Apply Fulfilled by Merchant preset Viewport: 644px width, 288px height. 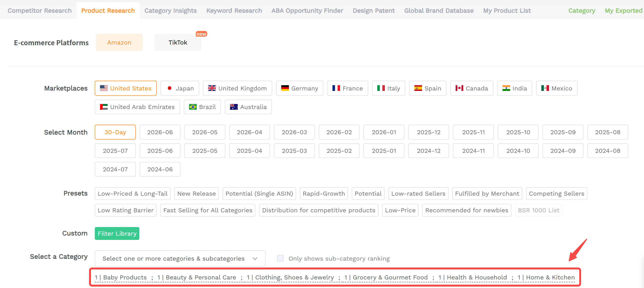click(487, 194)
